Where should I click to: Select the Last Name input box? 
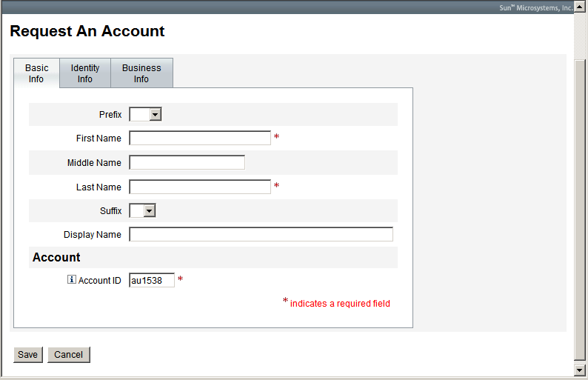(x=200, y=187)
